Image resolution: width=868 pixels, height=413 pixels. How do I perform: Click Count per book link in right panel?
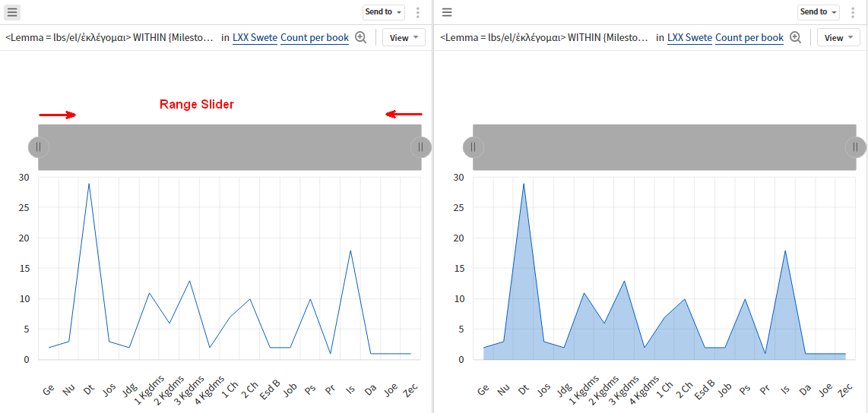pos(749,38)
